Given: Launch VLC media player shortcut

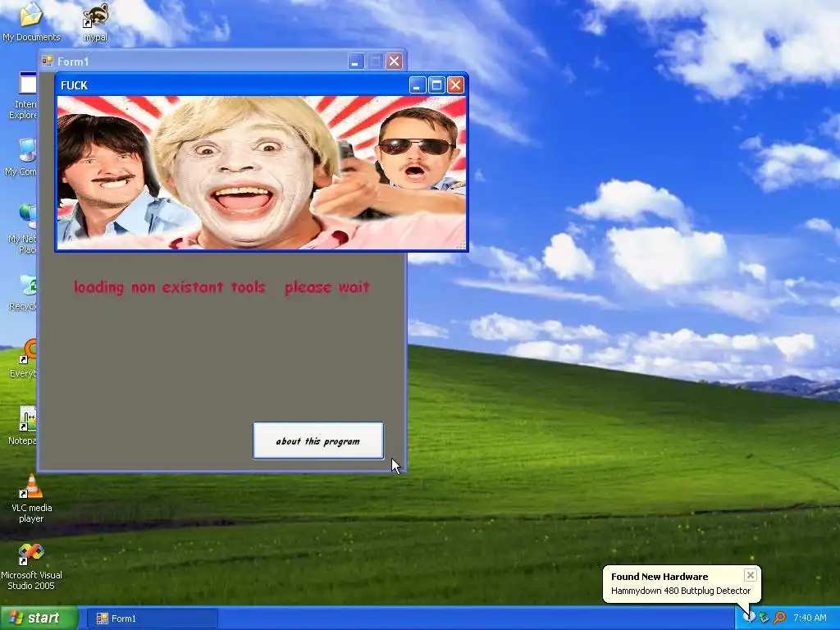Looking at the screenshot, I should 32,498.
